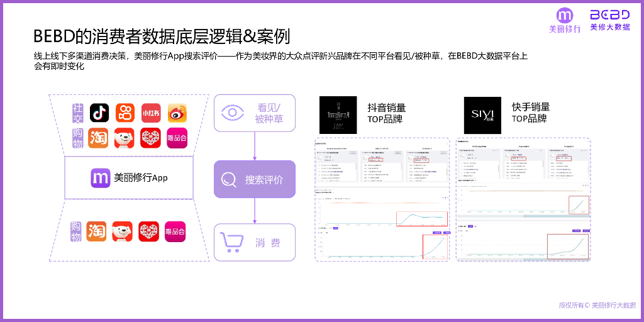The width and height of the screenshot is (644, 322).
Task: Click the SIYI black brand logo
Action: tap(482, 115)
